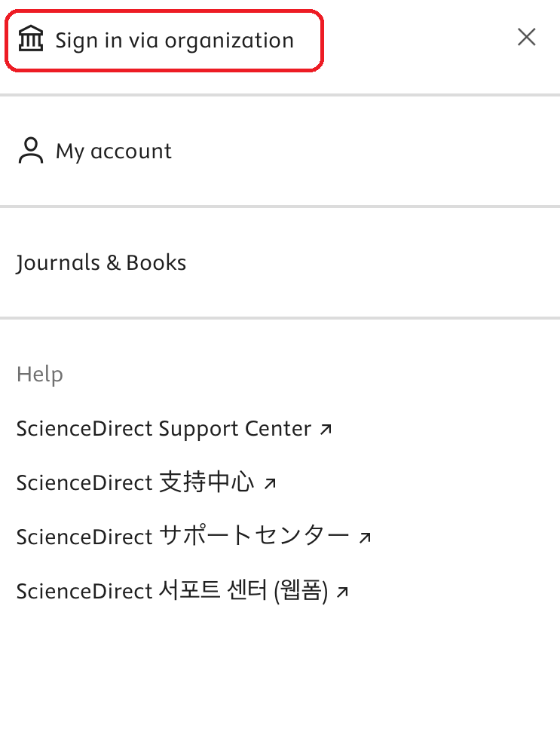Click the external arrow after サポートセンター
This screenshot has width=560, height=756.
pyautogui.click(x=365, y=537)
